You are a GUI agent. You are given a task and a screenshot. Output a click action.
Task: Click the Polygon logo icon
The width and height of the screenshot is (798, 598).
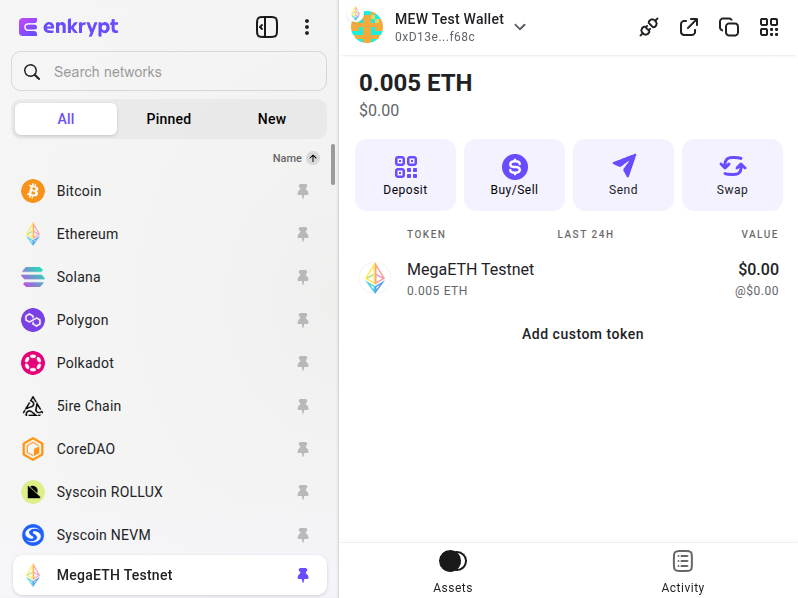pos(33,320)
